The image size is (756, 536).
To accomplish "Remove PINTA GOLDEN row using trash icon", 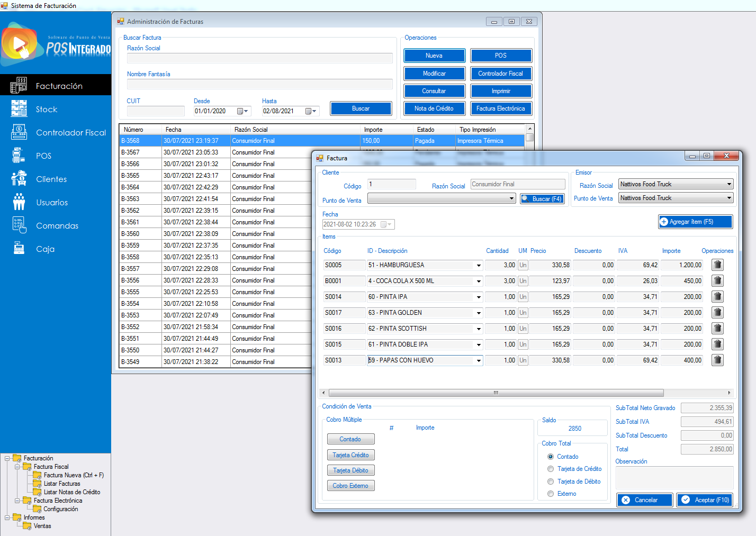I will [717, 313].
